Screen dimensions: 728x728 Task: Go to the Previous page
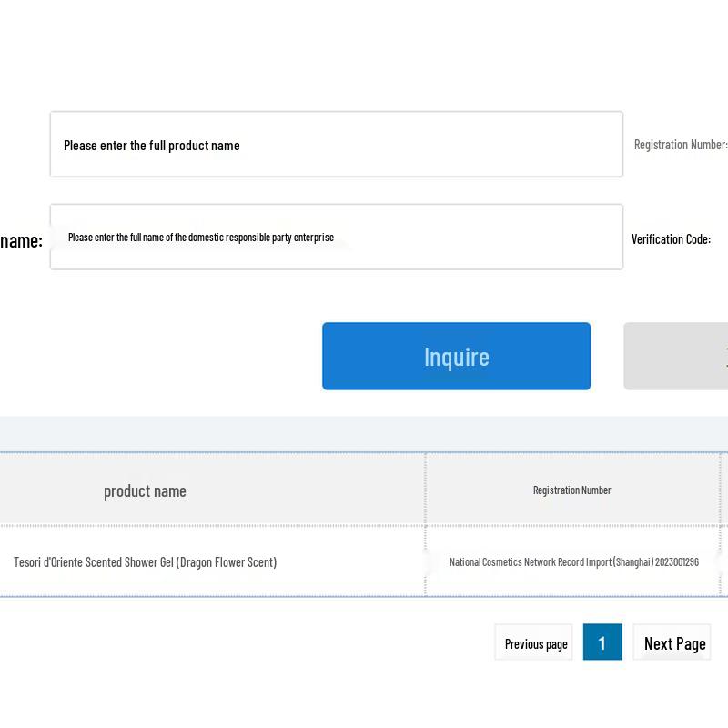coord(535,642)
